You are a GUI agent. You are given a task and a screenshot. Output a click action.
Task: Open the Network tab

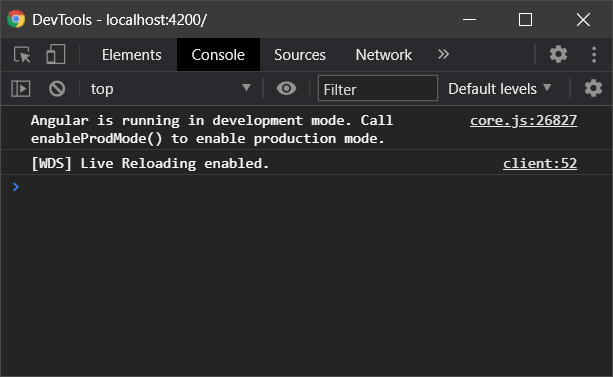pyautogui.click(x=384, y=55)
